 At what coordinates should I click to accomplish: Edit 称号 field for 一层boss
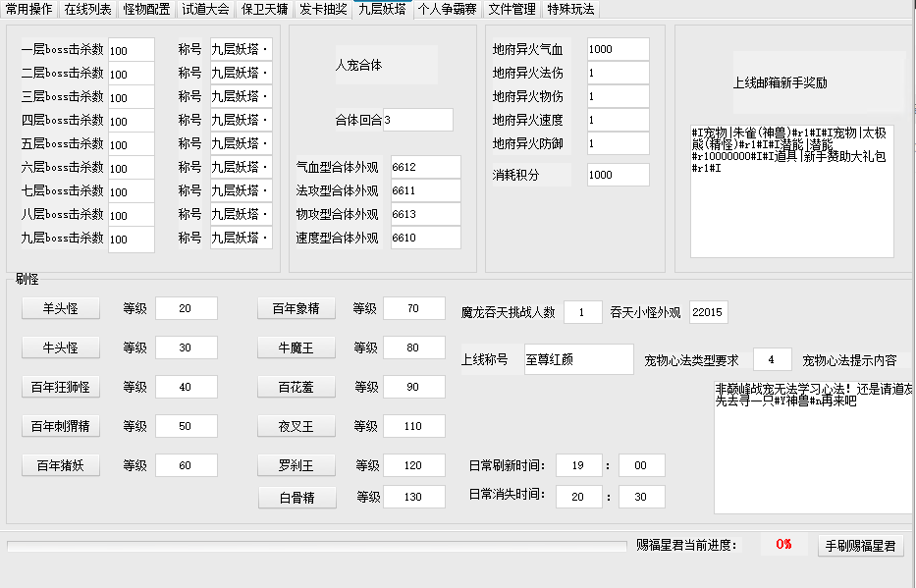coord(242,49)
